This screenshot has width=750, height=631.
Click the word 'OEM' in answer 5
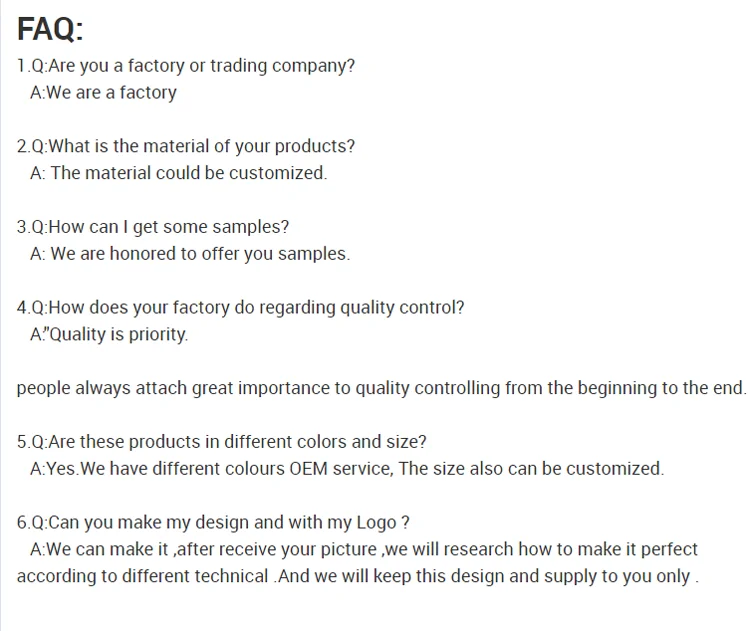309,469
